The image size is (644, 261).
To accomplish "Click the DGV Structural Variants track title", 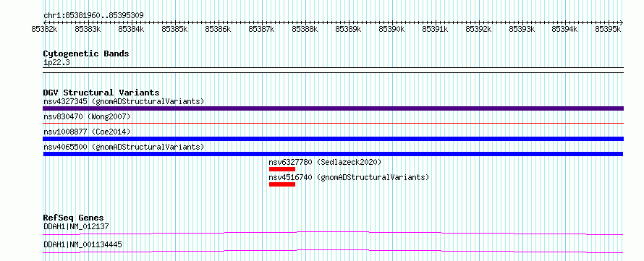I will [101, 93].
